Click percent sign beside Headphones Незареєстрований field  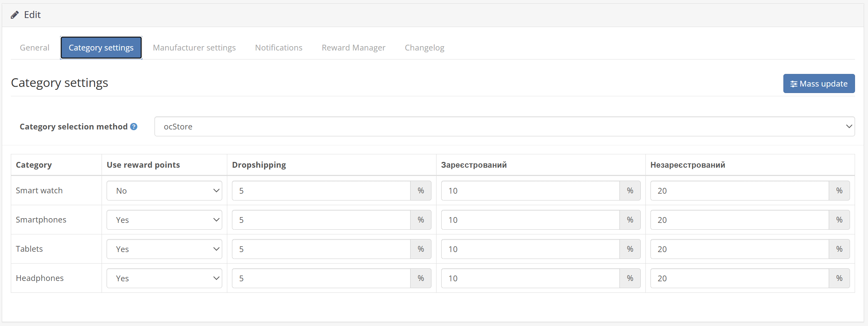coord(839,278)
